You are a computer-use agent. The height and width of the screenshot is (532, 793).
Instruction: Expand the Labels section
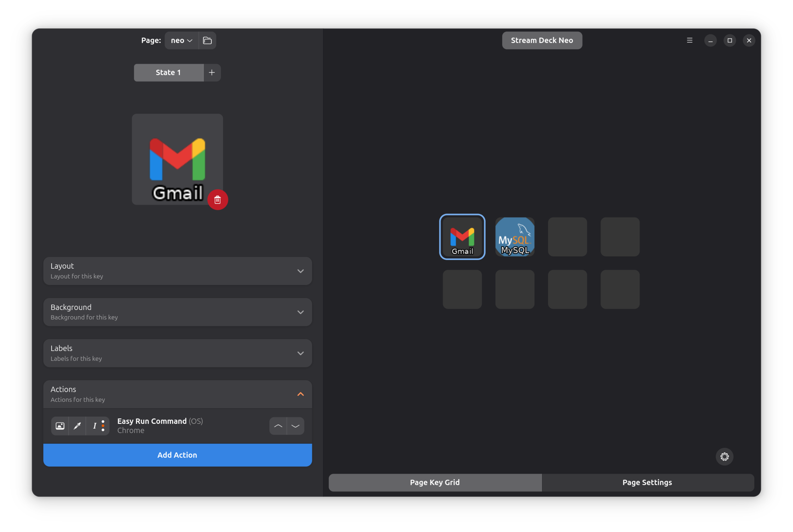click(178, 353)
